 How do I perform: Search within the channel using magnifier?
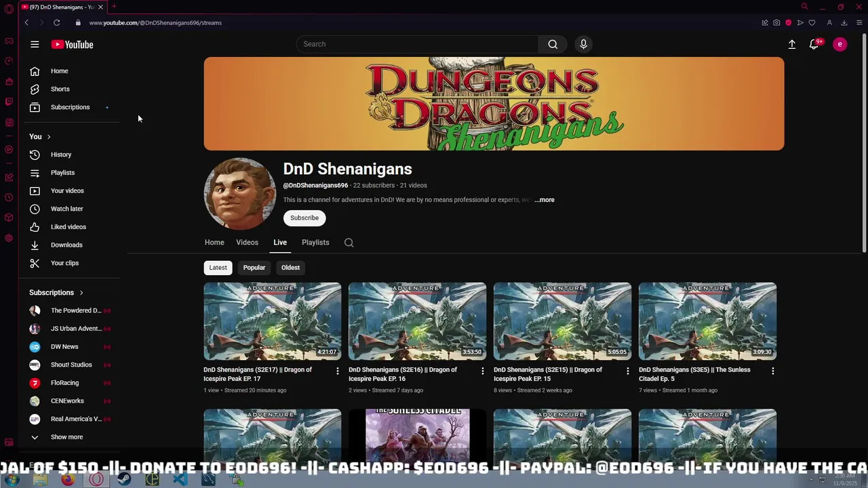click(349, 243)
